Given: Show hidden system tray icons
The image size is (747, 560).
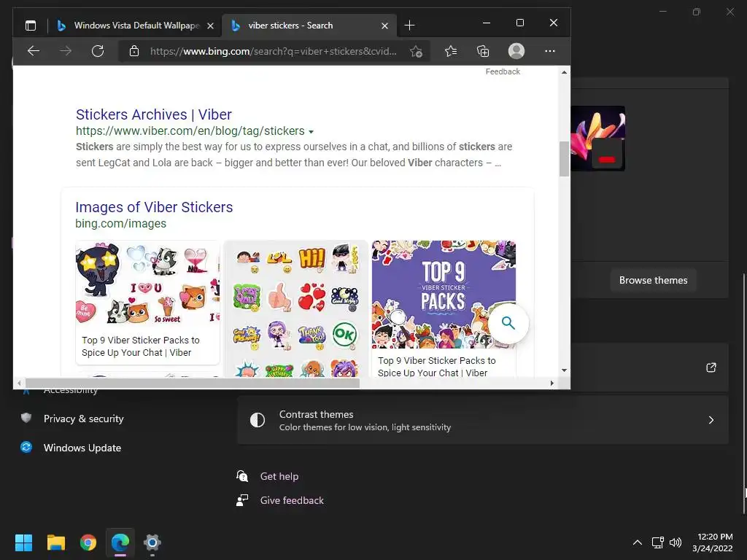Looking at the screenshot, I should [x=638, y=542].
